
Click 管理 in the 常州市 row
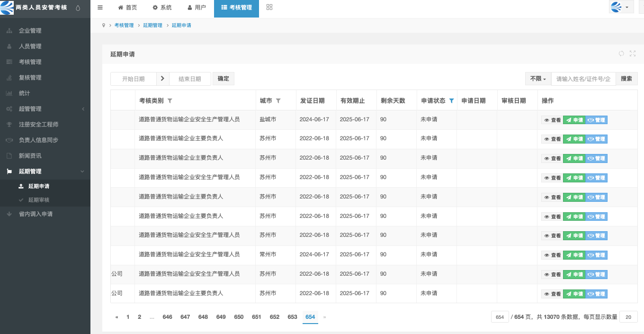tap(597, 255)
